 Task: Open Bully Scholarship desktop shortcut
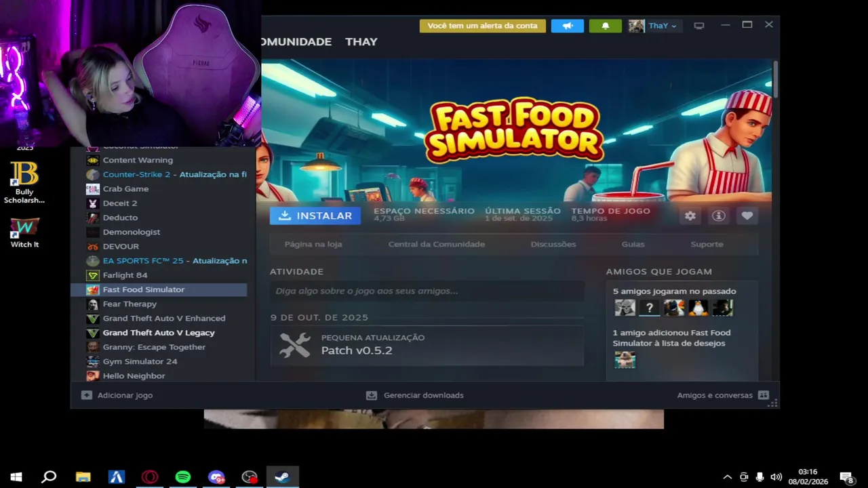pyautogui.click(x=24, y=183)
